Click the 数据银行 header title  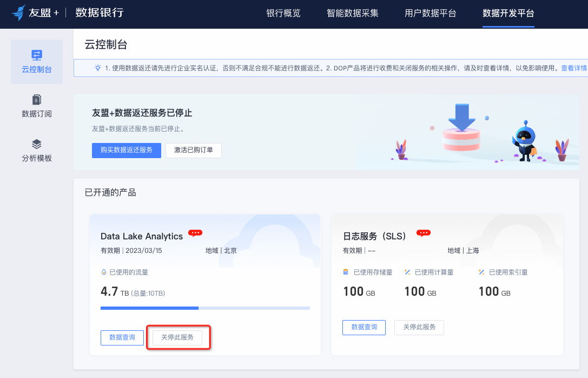click(100, 12)
